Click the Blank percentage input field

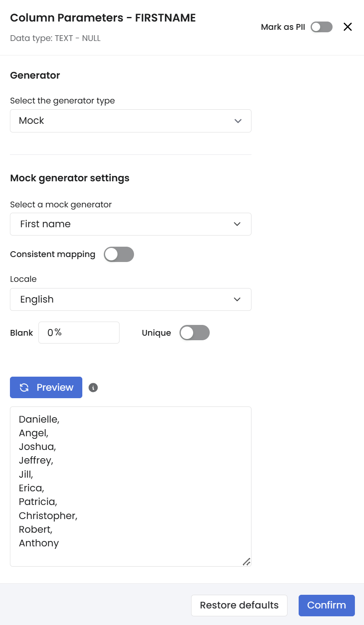click(79, 333)
